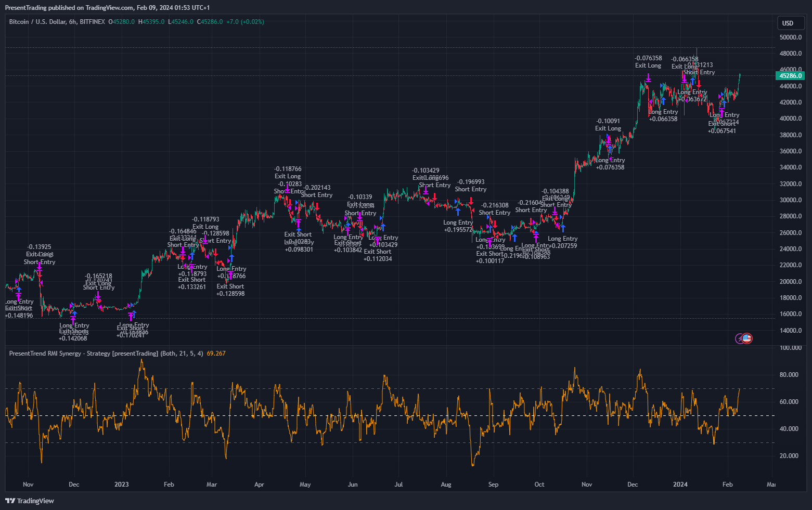This screenshot has height=510, width=812.
Task: Click the Sep time axis label
Action: [493, 485]
